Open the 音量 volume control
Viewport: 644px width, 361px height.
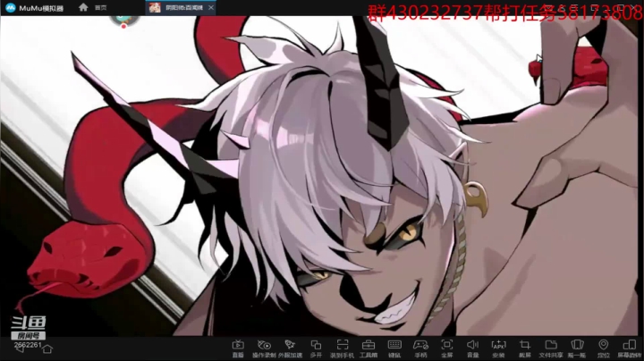coord(472,348)
